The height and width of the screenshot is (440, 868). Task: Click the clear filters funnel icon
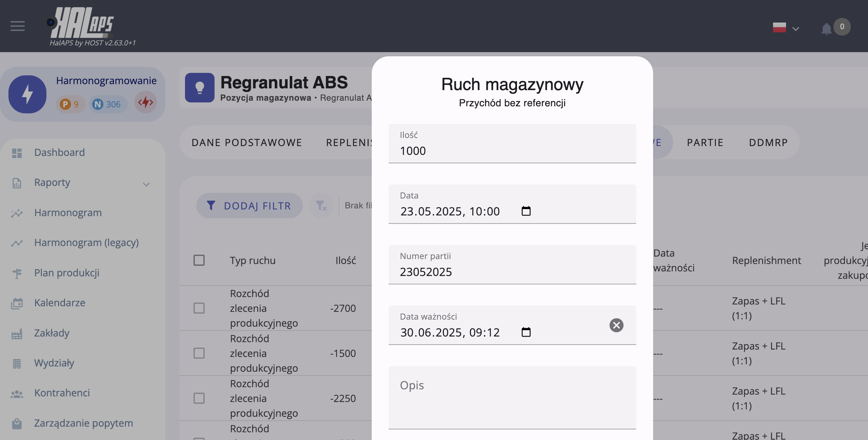(x=321, y=206)
